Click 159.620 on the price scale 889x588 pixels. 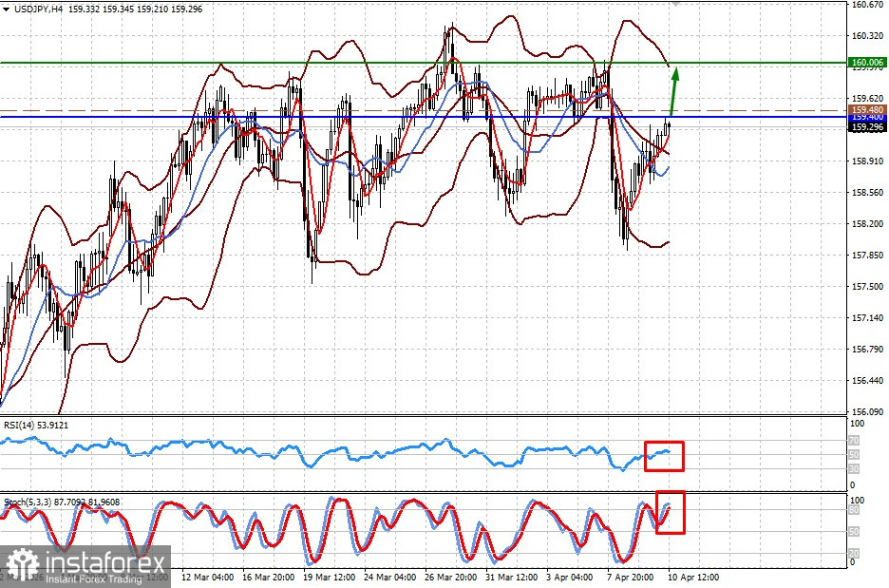click(x=867, y=98)
